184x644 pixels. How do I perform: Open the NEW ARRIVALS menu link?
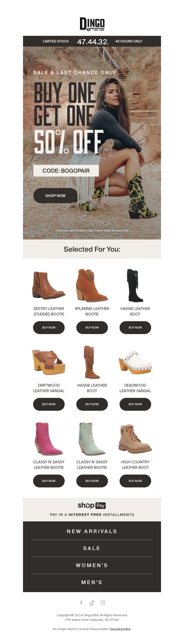click(92, 531)
